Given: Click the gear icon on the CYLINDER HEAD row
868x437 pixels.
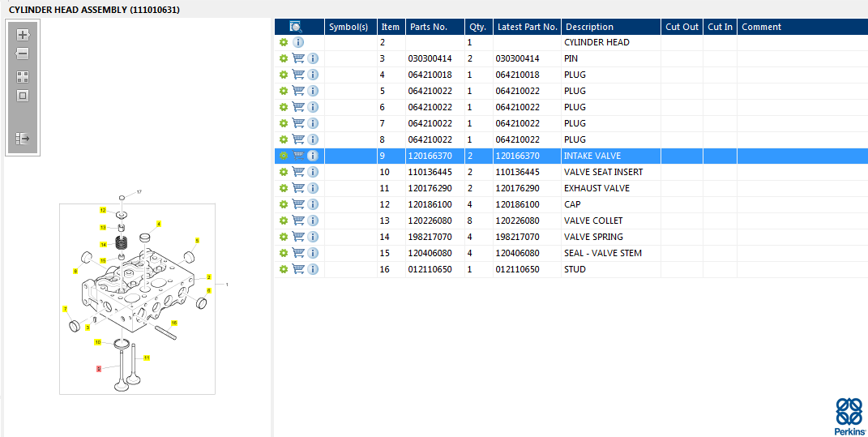Looking at the screenshot, I should [284, 42].
